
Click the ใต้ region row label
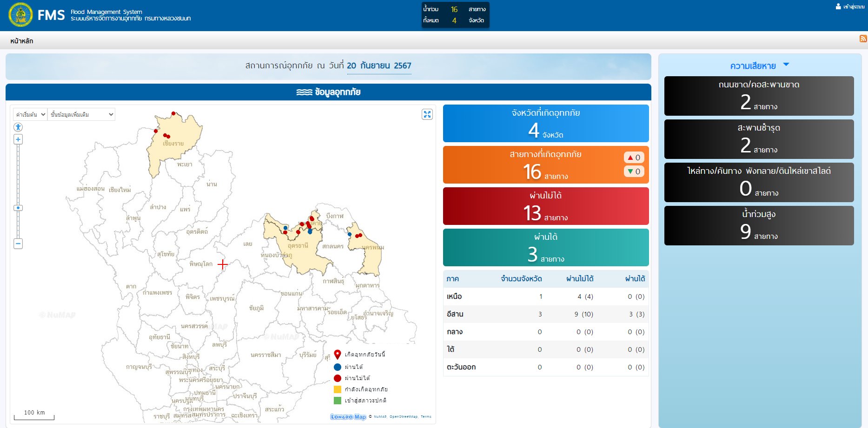[x=451, y=349]
